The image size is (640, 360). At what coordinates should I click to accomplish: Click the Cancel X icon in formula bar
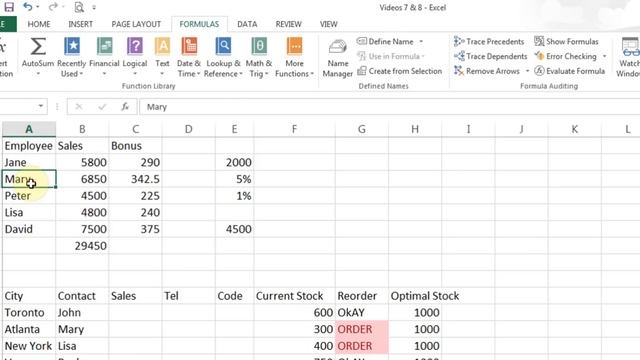tap(79, 107)
